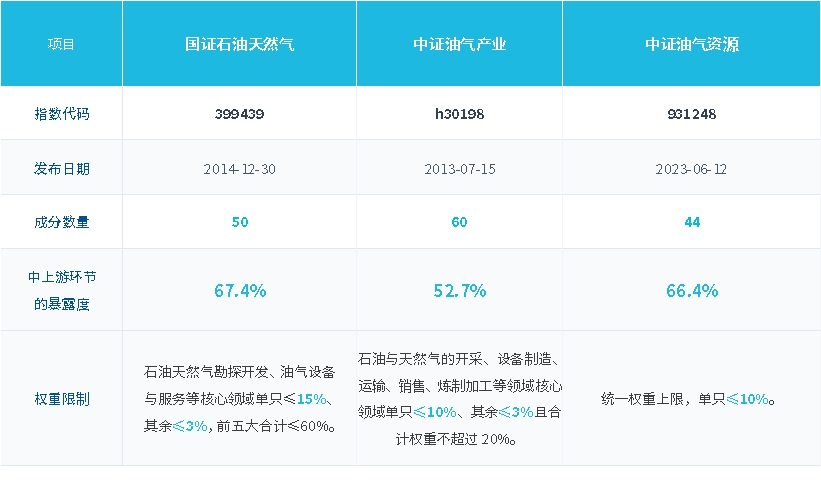Click the constituent count 44
This screenshot has width=821, height=494.
pos(692,222)
